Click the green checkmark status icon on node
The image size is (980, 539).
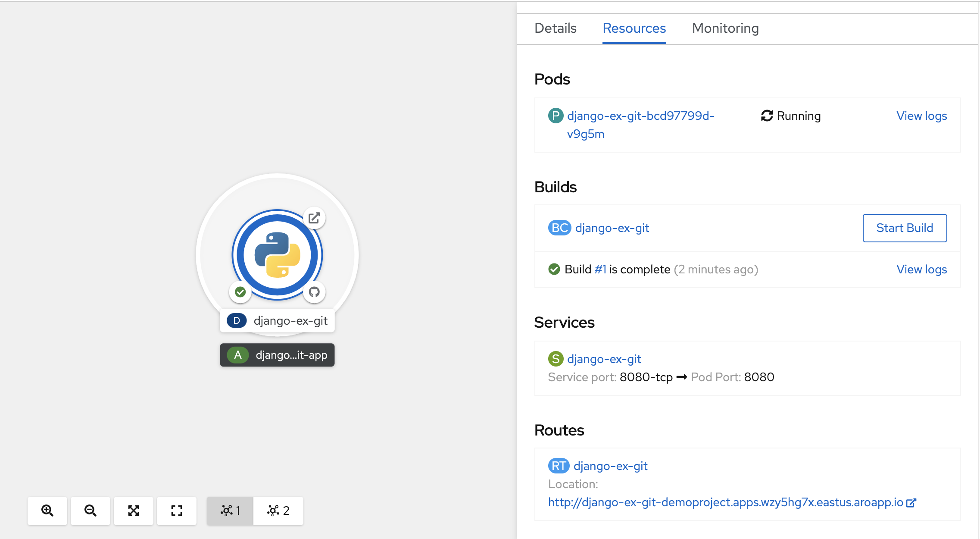point(239,292)
